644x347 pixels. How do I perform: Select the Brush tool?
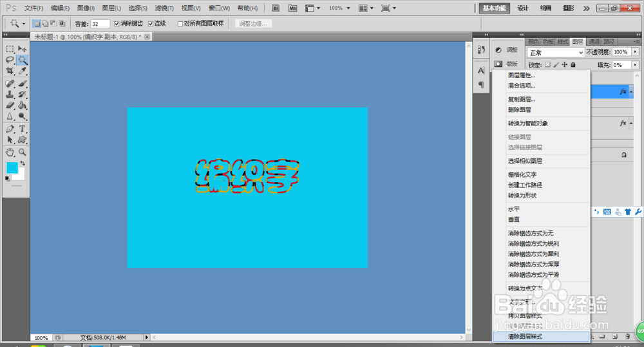(22, 84)
